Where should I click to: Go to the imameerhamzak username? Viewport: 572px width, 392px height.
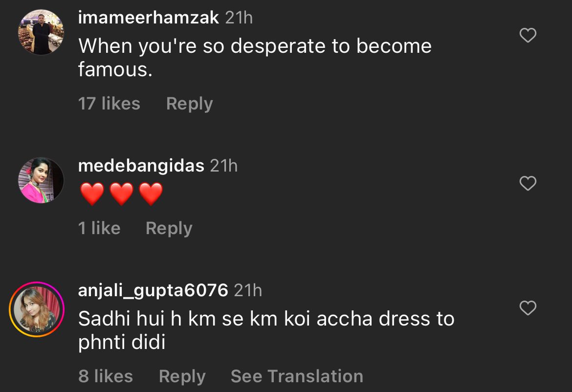click(148, 18)
